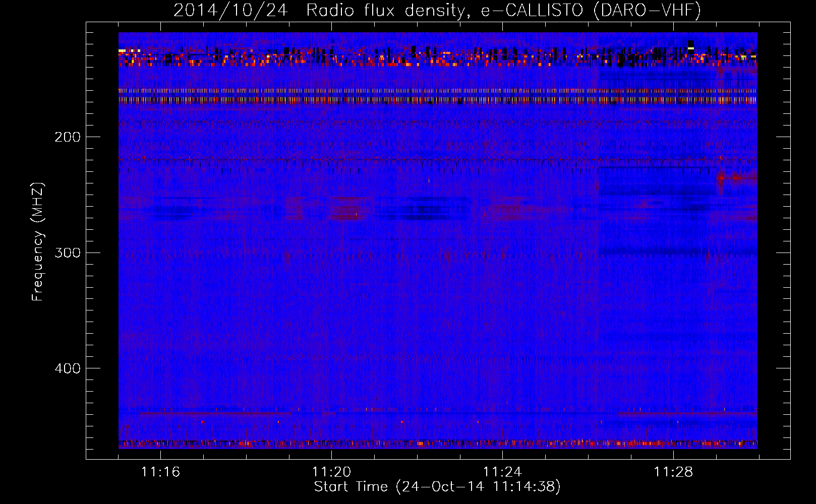816x504 pixels.
Task: Click the "11:20" time tick label
Action: coord(331,472)
